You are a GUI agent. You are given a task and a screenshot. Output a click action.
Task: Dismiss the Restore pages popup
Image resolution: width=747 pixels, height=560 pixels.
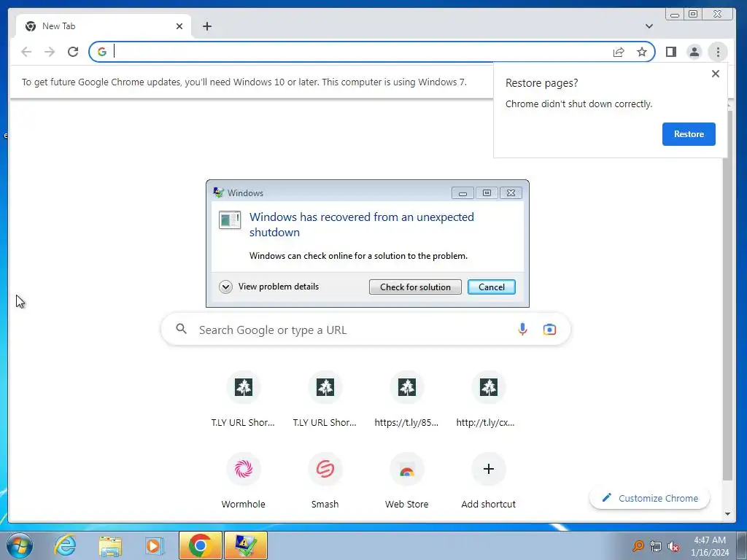click(x=715, y=74)
